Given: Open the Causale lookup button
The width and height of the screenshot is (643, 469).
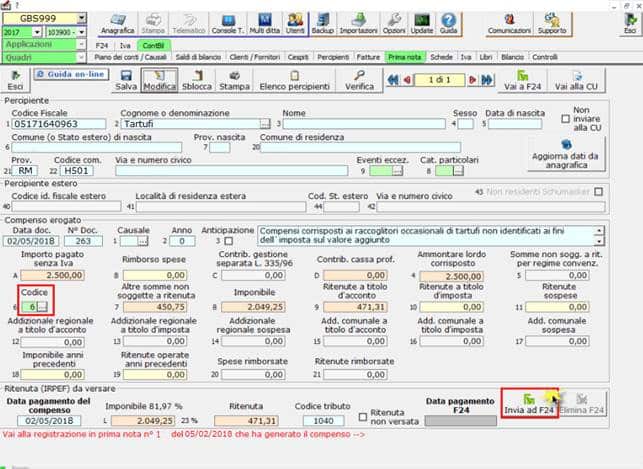Looking at the screenshot, I should (142, 241).
